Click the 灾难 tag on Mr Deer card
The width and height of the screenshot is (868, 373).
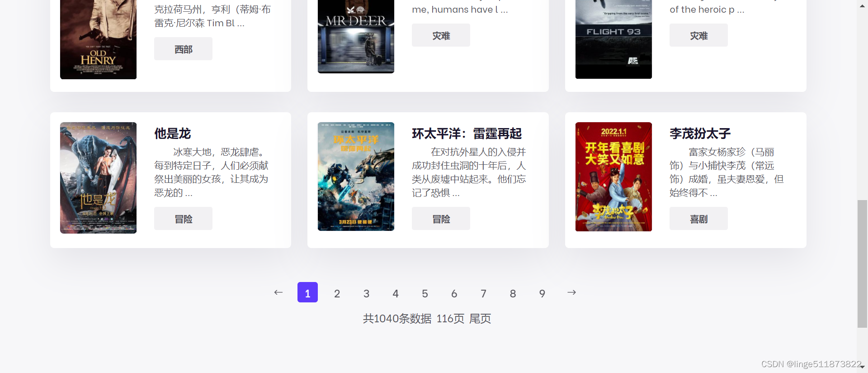(441, 35)
